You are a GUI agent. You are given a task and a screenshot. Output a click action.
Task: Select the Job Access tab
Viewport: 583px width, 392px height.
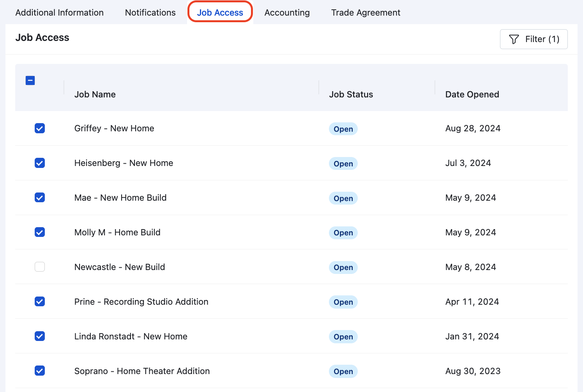[220, 12]
